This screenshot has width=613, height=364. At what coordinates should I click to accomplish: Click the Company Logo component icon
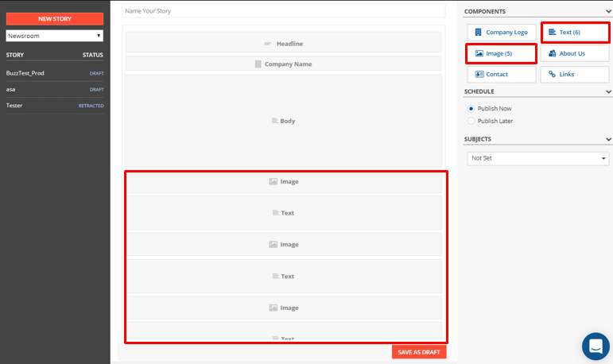coord(478,33)
